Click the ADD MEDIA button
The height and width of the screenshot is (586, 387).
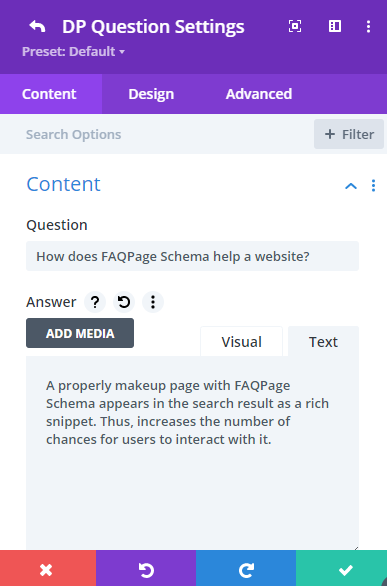(x=80, y=333)
